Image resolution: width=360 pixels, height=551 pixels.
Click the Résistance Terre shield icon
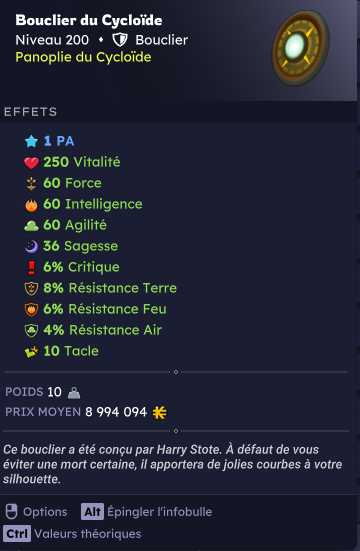pyautogui.click(x=31, y=289)
